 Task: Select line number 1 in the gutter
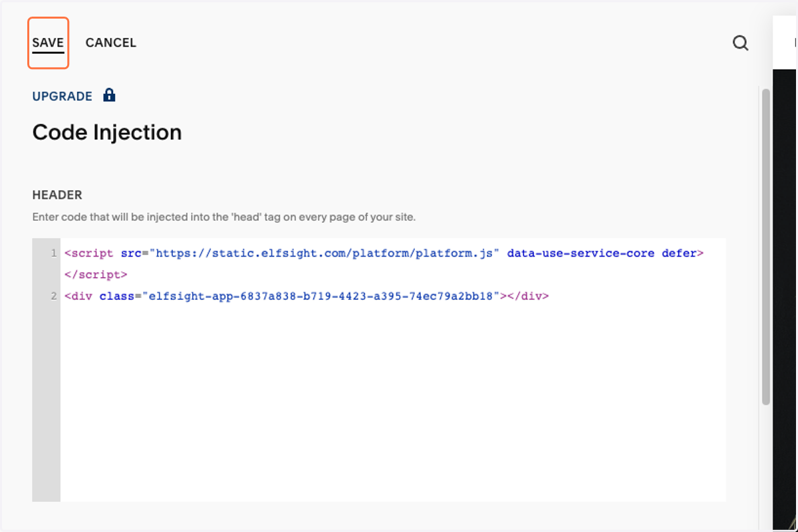tap(53, 253)
